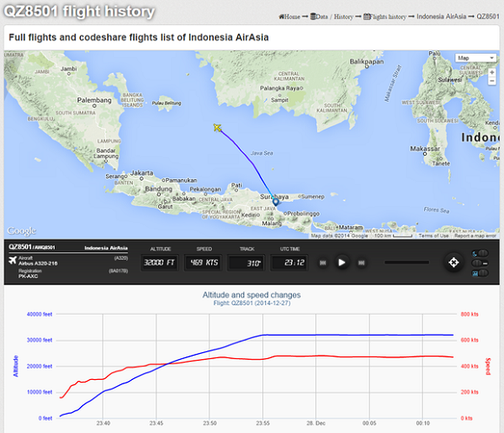Toggle the top switch with blue icon

[481, 254]
